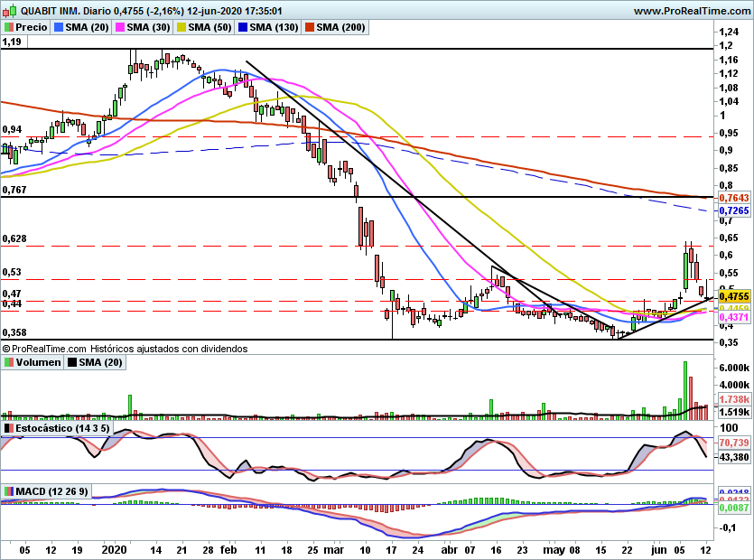The width and height of the screenshot is (754, 560).
Task: Click the 0,767 horizontal level label
Action: 14,190
